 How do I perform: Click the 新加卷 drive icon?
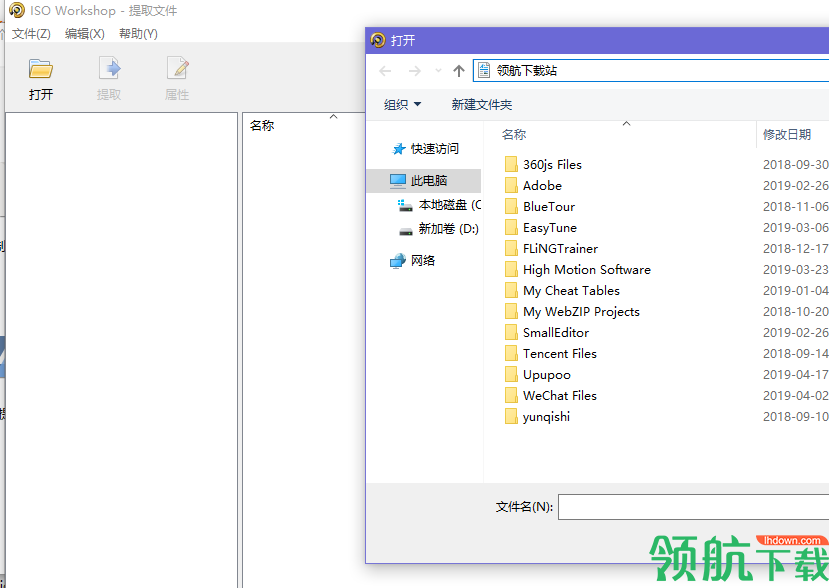click(x=406, y=231)
